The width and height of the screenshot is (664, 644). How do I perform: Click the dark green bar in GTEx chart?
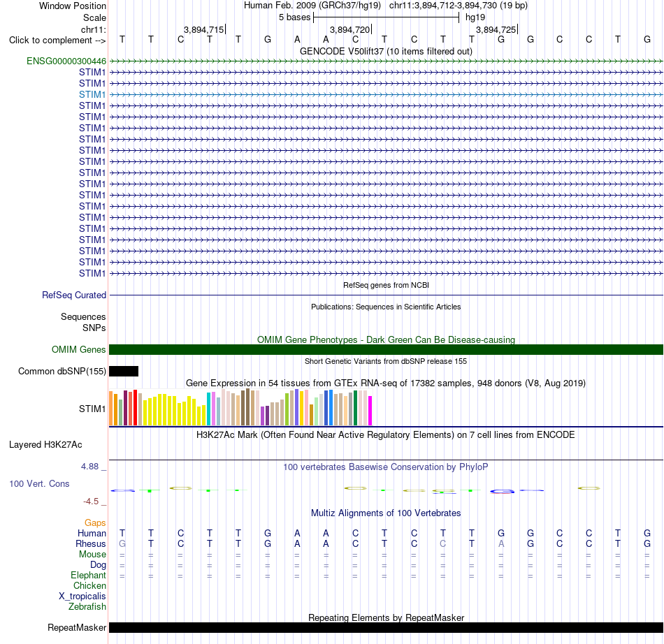(355, 408)
